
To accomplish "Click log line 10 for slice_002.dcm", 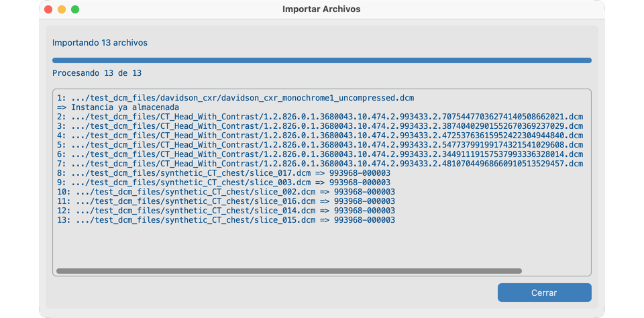I will 226,192.
